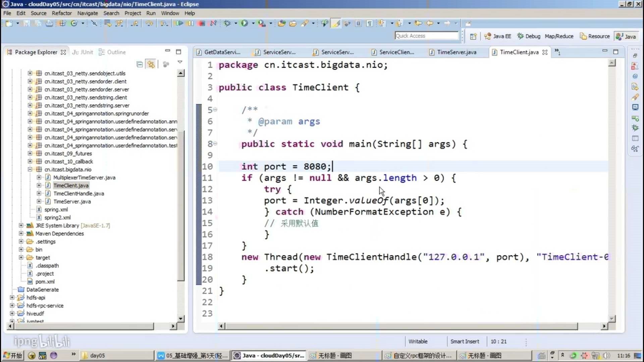Screen dimensions: 644x362
Task: Click Collapse All in Package Explorer
Action: tap(140, 64)
